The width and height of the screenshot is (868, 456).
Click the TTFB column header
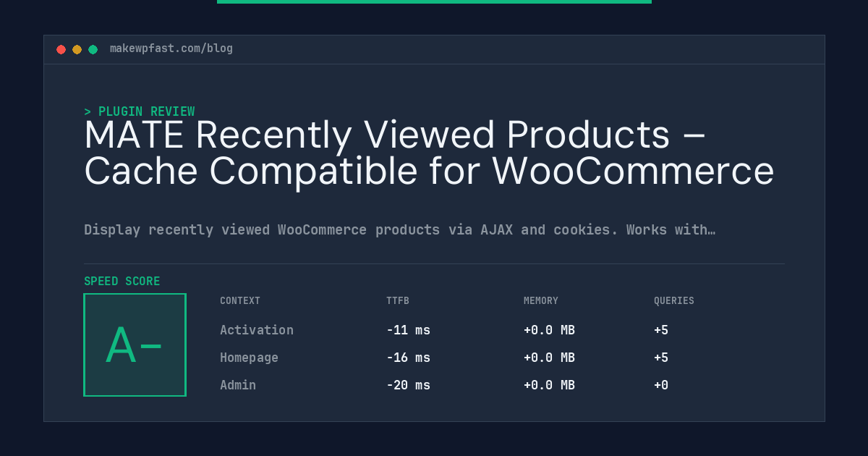tap(398, 301)
